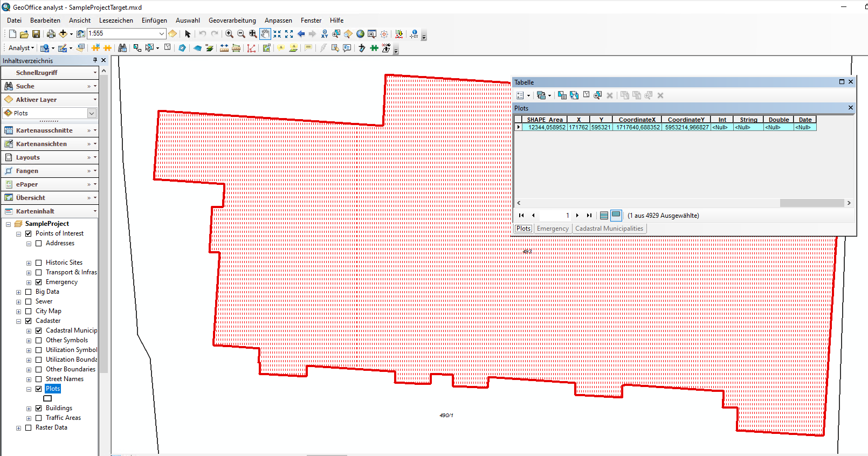
Task: Click the zoom in magnifier tool
Action: pyautogui.click(x=229, y=34)
